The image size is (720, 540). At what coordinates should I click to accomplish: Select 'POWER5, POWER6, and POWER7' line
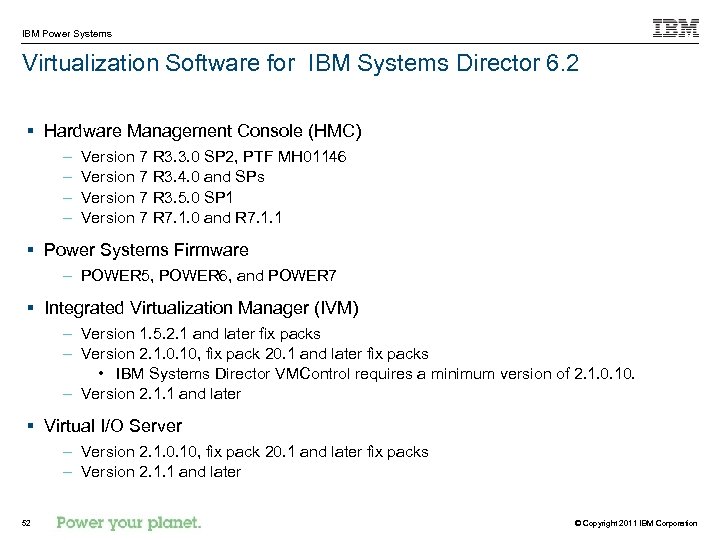[x=208, y=276]
